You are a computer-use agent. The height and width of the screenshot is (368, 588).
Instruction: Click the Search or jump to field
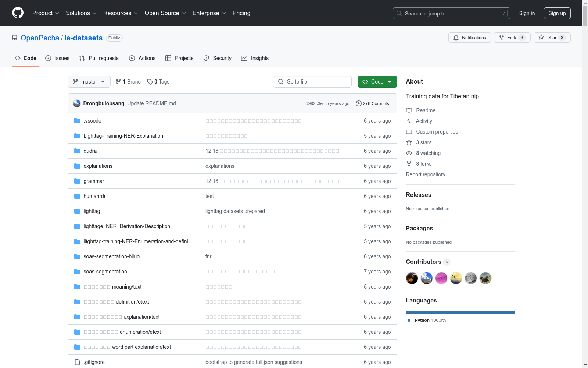[452, 13]
